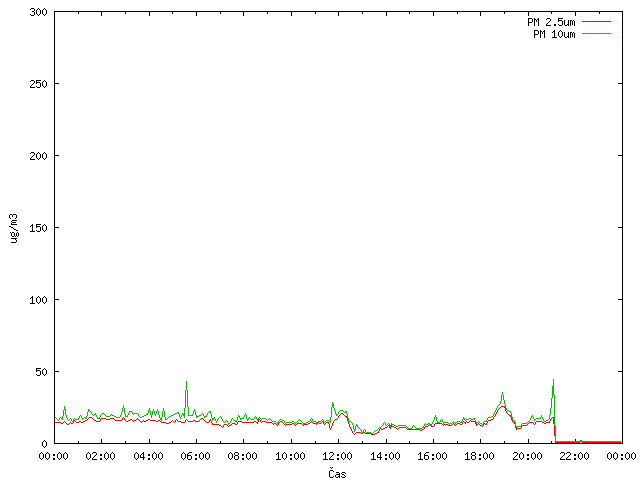Click the ug/m3 y-axis title
This screenshot has height=480, width=640.
coord(14,228)
